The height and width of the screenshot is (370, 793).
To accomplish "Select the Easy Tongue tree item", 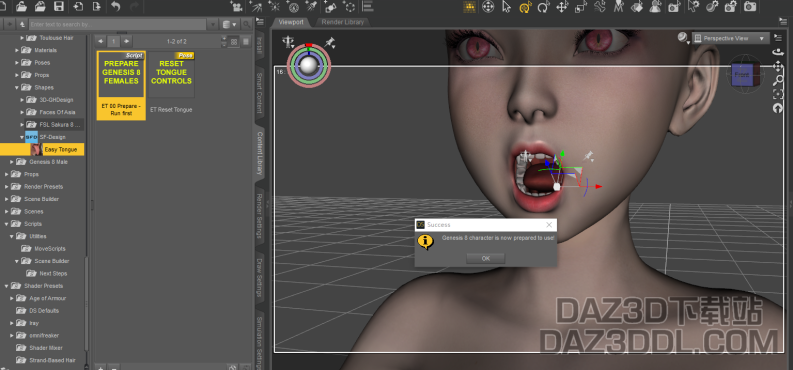I will coord(60,150).
